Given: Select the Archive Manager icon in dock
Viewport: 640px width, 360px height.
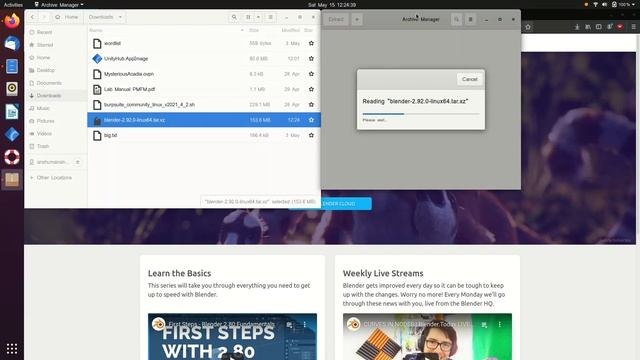Looking at the screenshot, I should (x=12, y=180).
